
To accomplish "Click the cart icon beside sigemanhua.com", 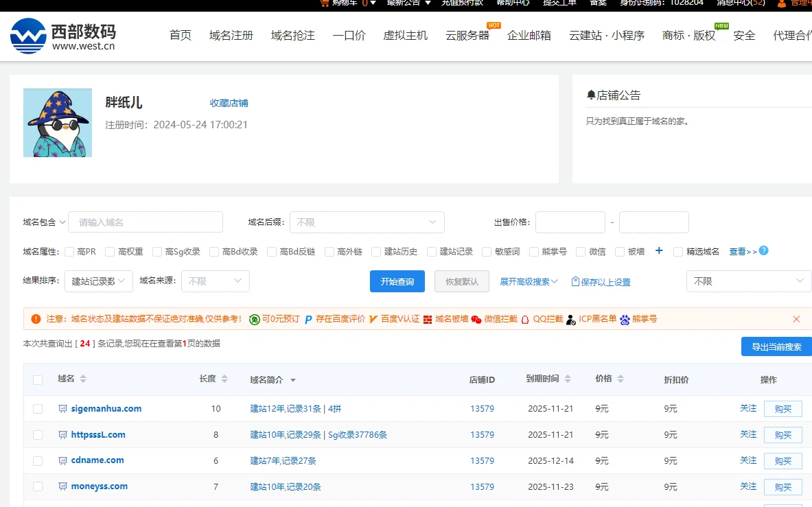I will (x=63, y=409).
